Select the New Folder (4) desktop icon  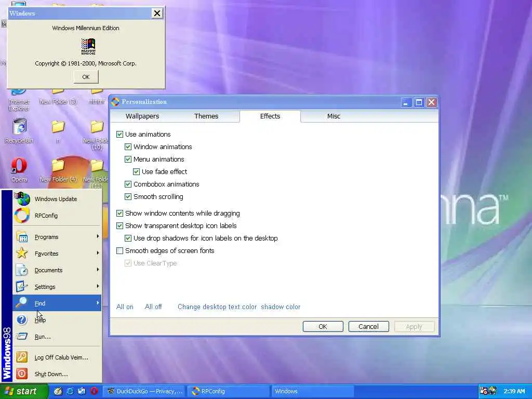coord(58,170)
